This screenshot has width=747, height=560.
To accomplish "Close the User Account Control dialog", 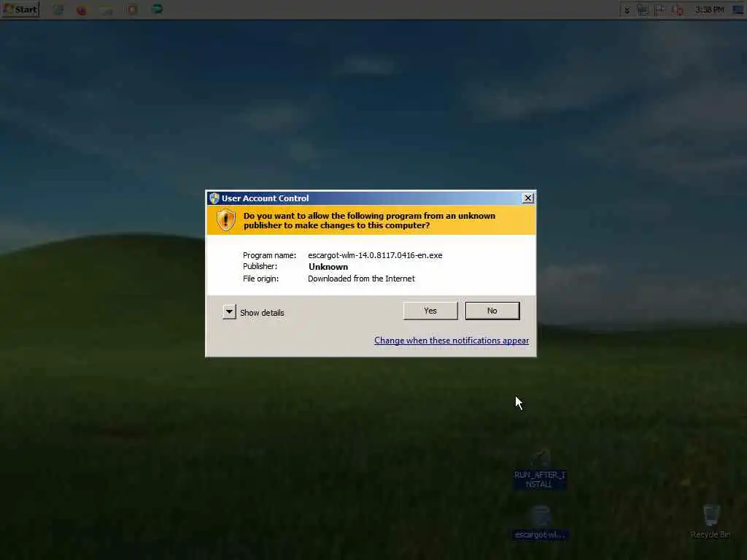I will (528, 198).
